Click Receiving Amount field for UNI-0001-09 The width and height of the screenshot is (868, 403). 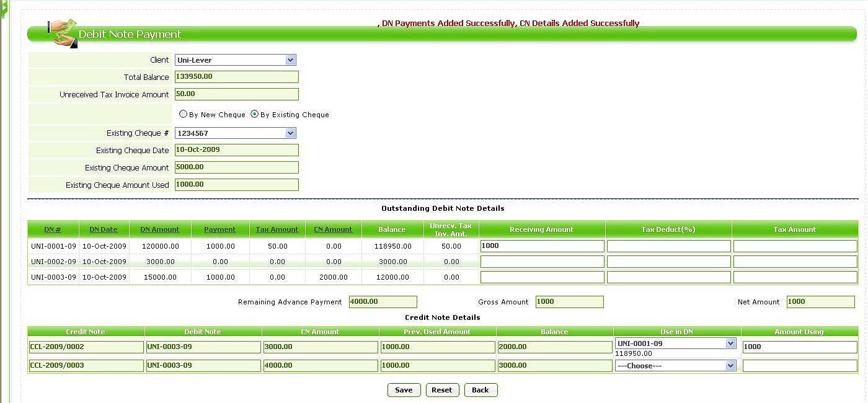pos(542,246)
